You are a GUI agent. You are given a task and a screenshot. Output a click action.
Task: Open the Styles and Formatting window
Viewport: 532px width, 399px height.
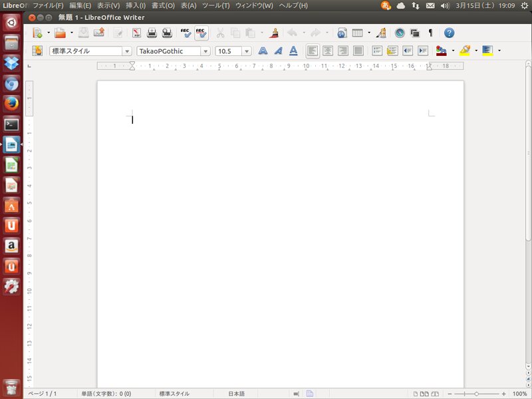click(37, 51)
